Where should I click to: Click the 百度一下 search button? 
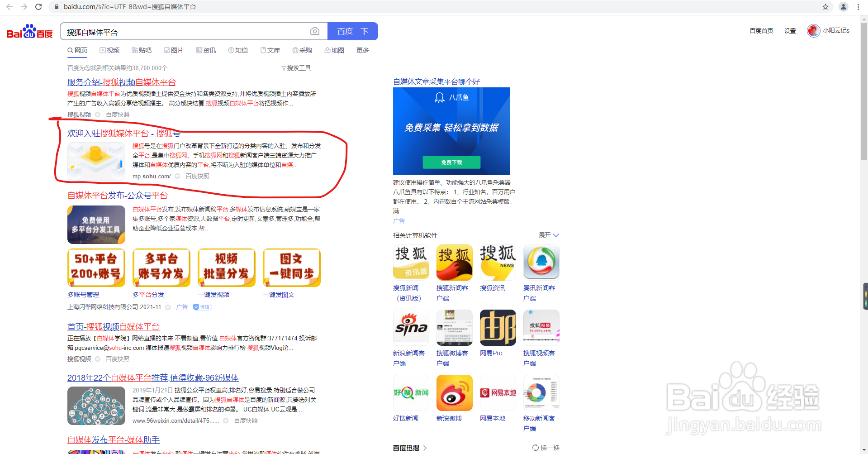coord(353,31)
